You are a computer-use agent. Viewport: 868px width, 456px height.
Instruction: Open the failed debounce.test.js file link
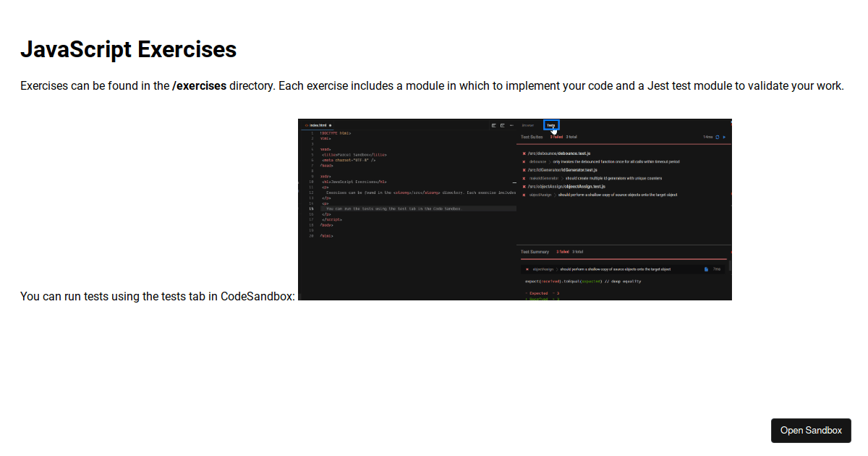point(558,153)
